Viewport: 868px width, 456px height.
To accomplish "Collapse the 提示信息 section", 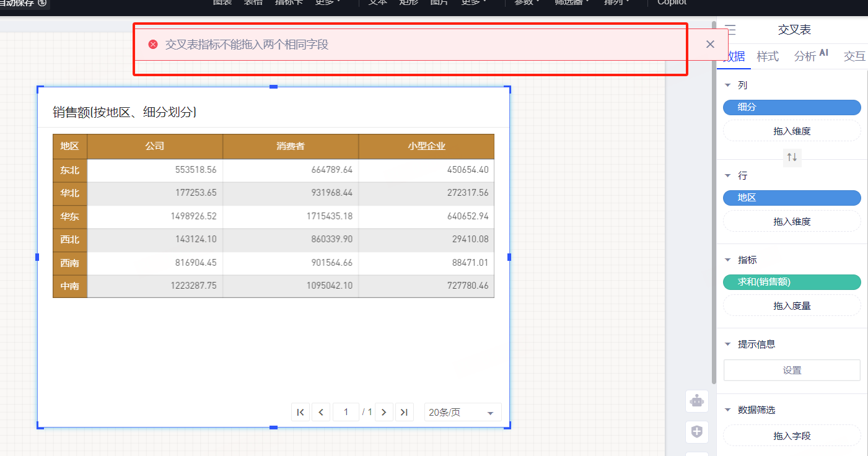I will click(x=728, y=344).
